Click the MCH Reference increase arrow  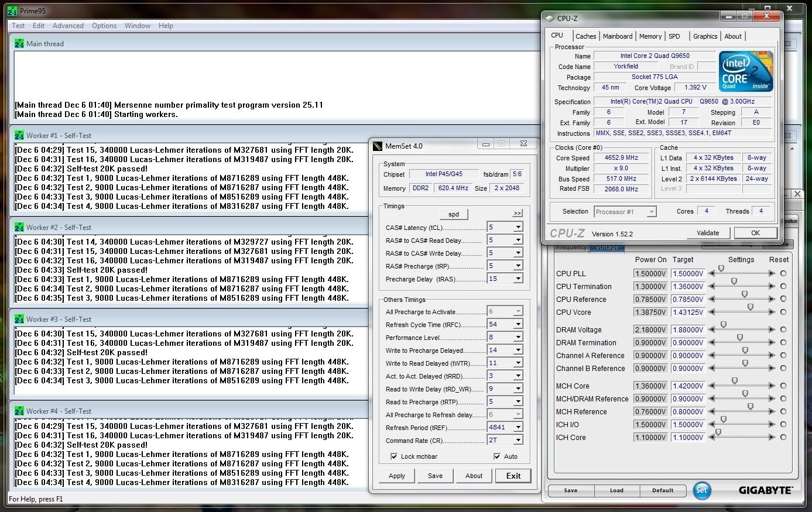point(772,411)
